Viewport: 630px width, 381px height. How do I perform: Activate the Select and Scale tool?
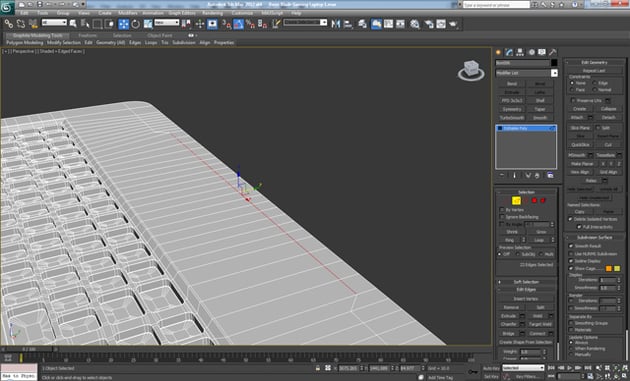(148, 24)
